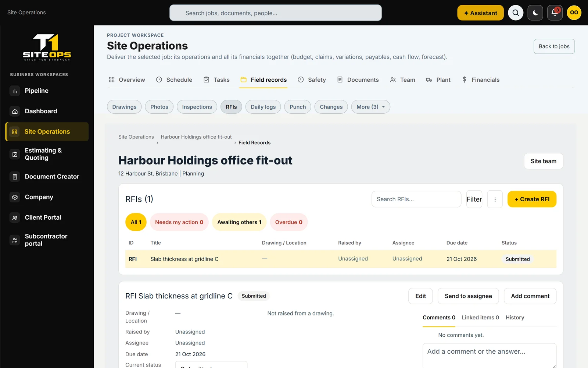The height and width of the screenshot is (368, 588).
Task: Click the Overview tab grid icon
Action: pyautogui.click(x=112, y=79)
